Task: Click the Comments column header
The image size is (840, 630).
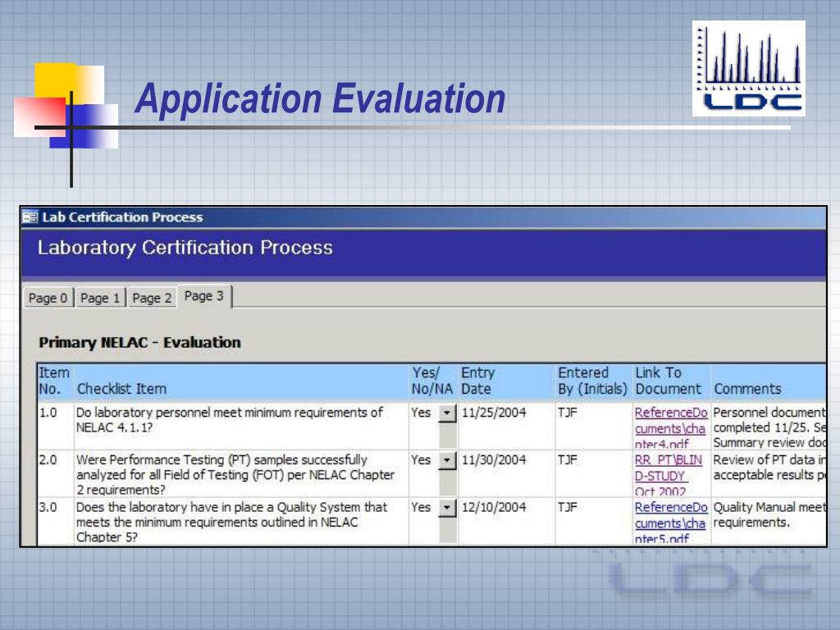Action: coord(747,389)
